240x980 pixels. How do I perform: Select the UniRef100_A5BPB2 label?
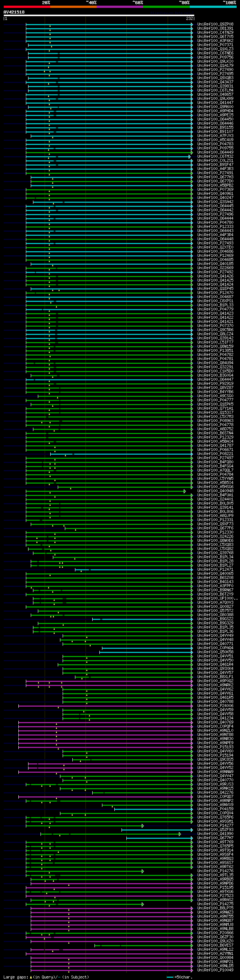coord(215,185)
